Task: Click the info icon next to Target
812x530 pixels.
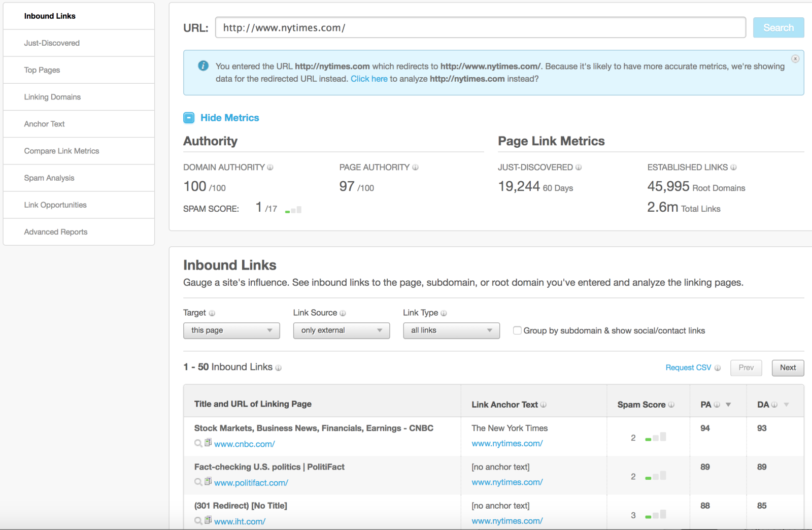Action: pos(212,313)
